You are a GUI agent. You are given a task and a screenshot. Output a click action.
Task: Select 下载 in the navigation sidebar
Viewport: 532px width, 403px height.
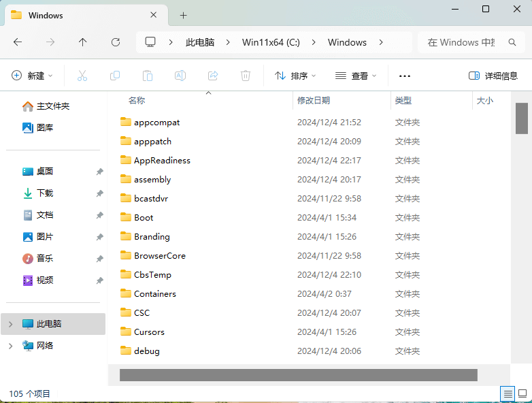click(44, 193)
